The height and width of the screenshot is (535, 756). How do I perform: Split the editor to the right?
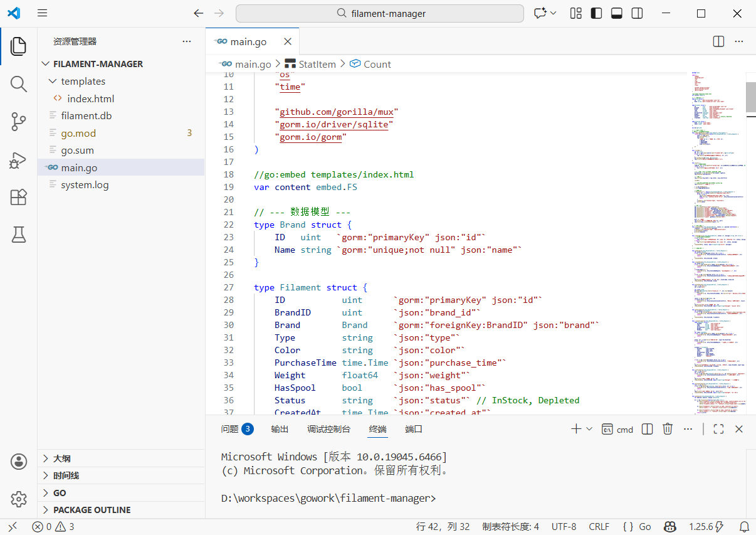point(719,41)
